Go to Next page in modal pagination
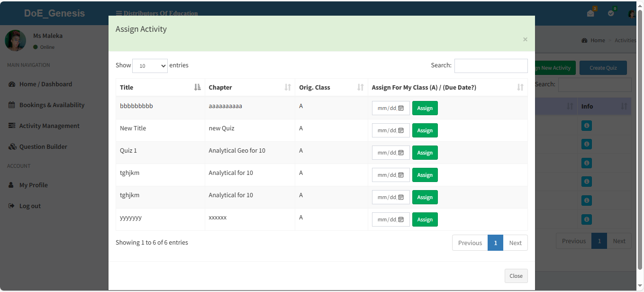The image size is (644, 292). tap(515, 243)
